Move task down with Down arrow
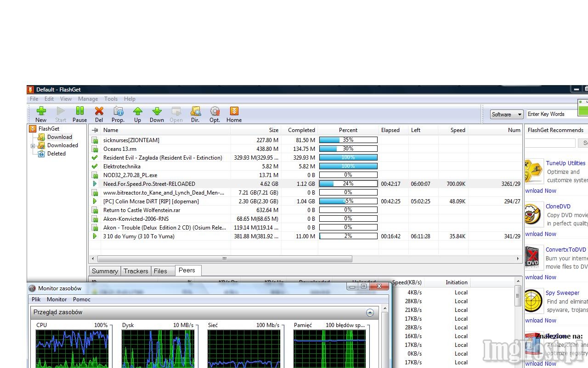The image size is (588, 368). [157, 114]
